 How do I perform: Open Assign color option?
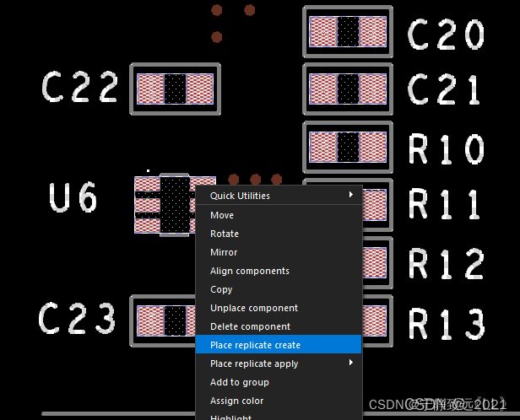(236, 401)
